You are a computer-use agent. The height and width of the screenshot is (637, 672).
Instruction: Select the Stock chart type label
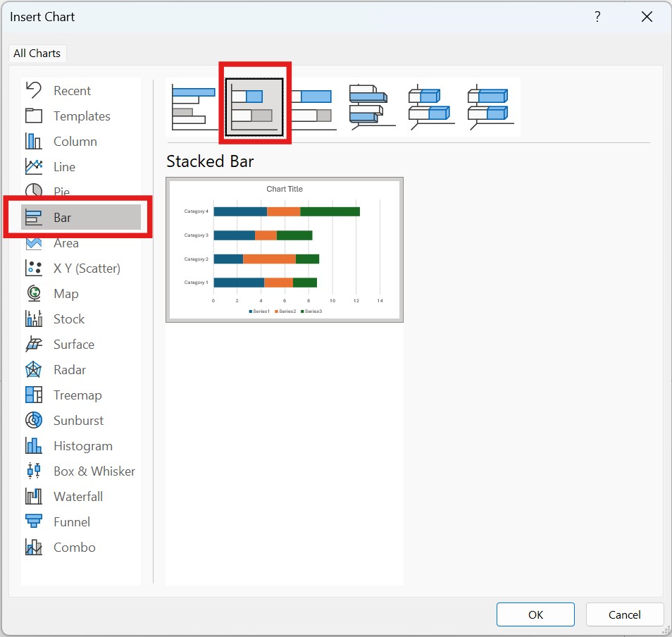(x=69, y=318)
